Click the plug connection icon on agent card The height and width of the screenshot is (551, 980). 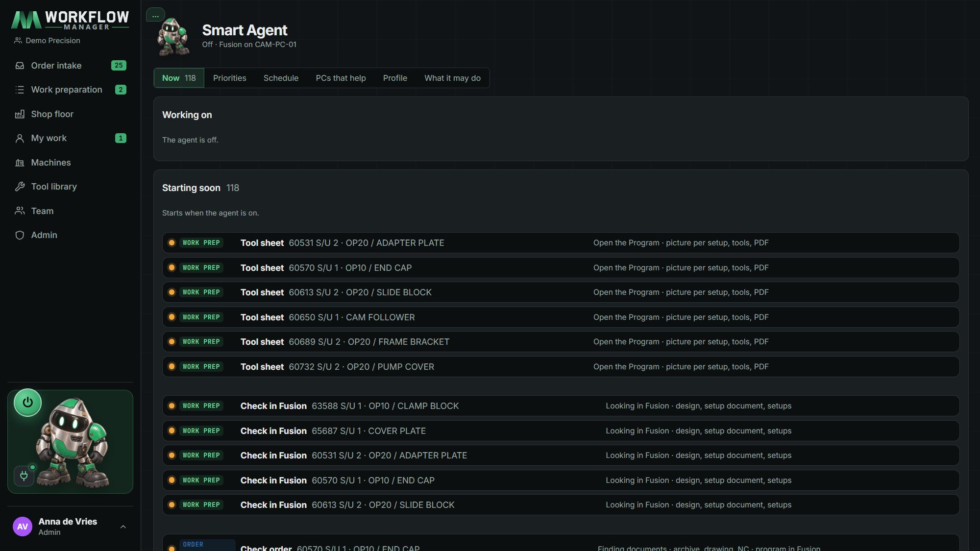coord(24,476)
